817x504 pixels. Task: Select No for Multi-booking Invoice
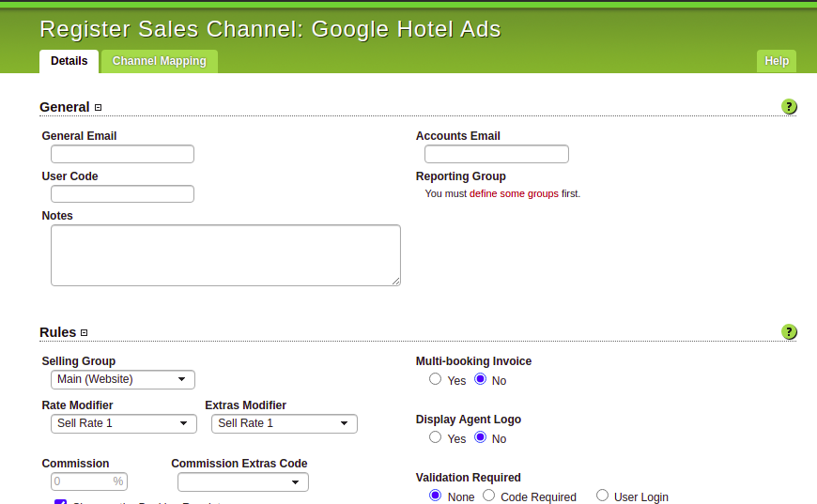click(x=481, y=379)
